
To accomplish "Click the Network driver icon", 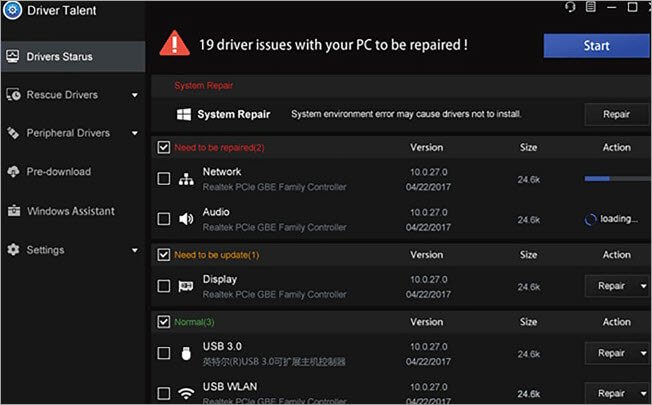I will pyautogui.click(x=186, y=179).
